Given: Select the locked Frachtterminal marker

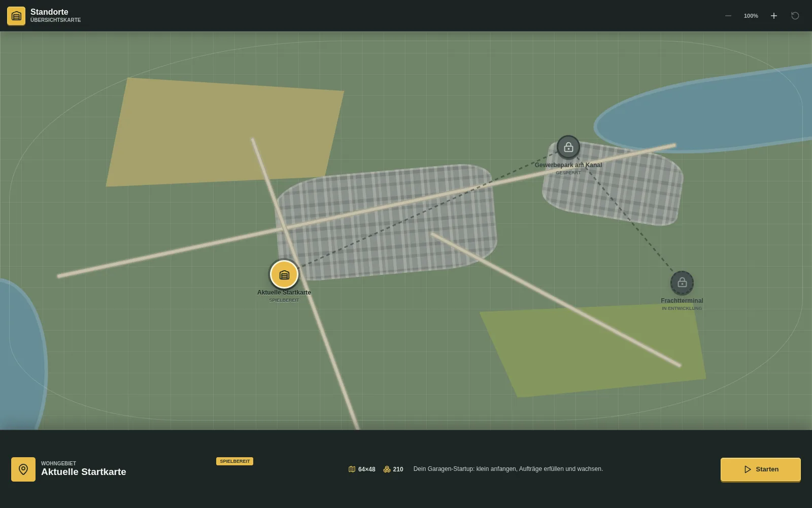Looking at the screenshot, I should 682,282.
